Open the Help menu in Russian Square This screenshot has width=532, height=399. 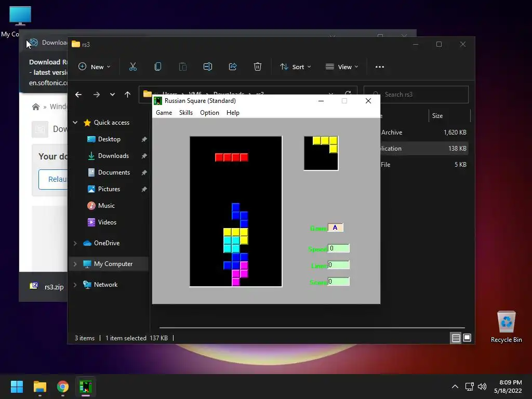[233, 113]
